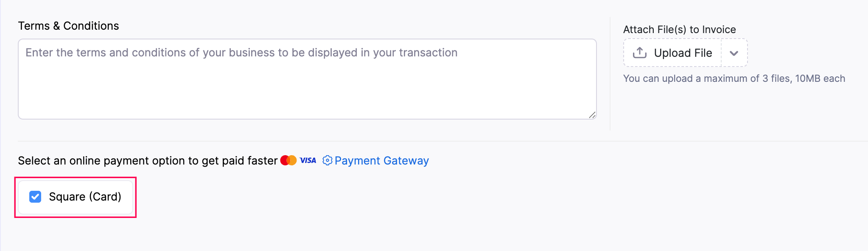
Task: Click the Visa logo icon
Action: [308, 160]
